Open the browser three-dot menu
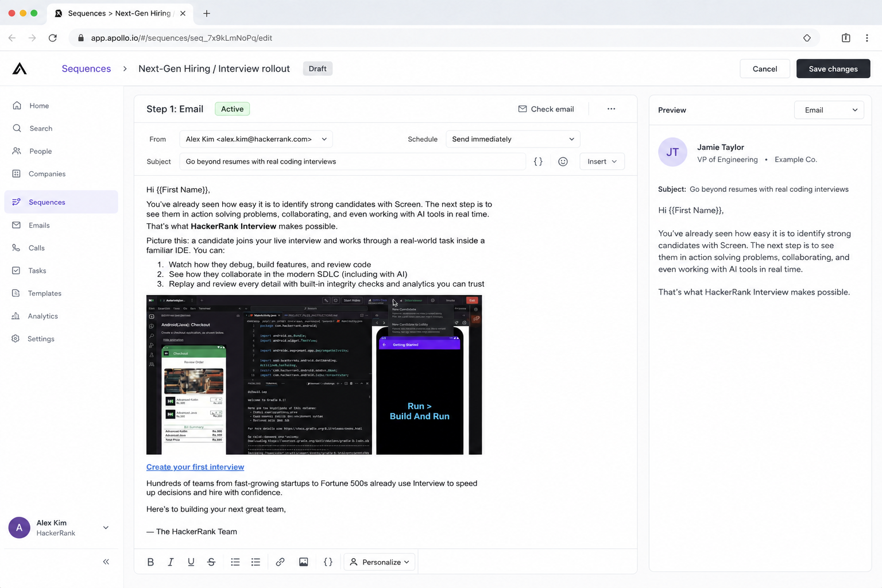 867,38
